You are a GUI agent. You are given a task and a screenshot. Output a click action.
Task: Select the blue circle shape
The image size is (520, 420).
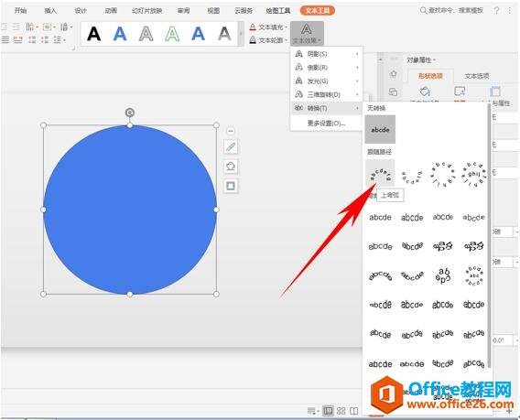pyautogui.click(x=130, y=210)
